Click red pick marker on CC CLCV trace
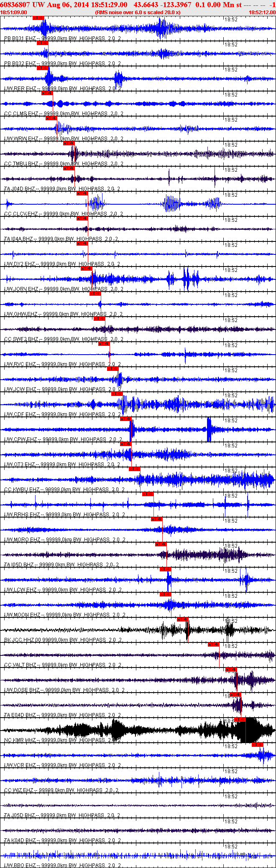The height and width of the screenshot is (868, 276). [x=82, y=193]
